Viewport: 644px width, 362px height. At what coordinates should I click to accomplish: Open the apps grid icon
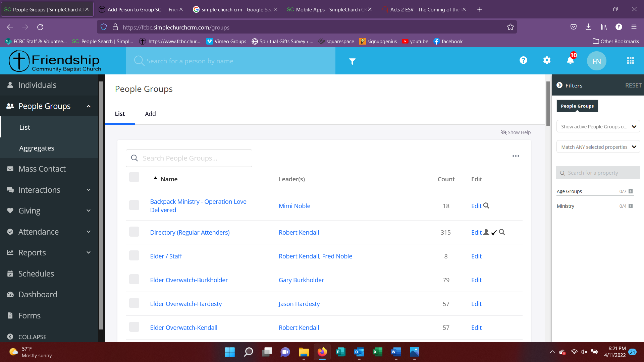coord(630,61)
